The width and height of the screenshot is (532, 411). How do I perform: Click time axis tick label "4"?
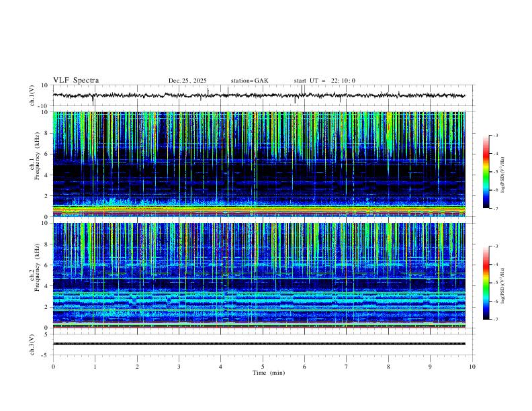tap(220, 367)
